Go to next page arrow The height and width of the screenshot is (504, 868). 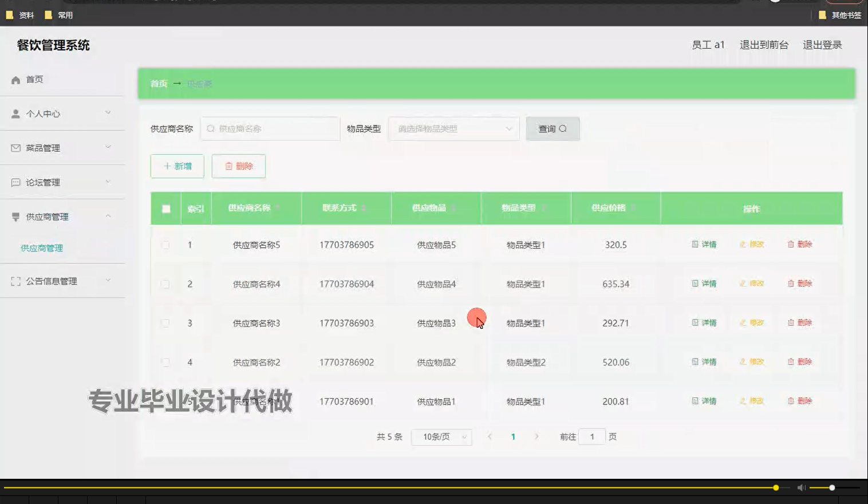click(x=536, y=436)
